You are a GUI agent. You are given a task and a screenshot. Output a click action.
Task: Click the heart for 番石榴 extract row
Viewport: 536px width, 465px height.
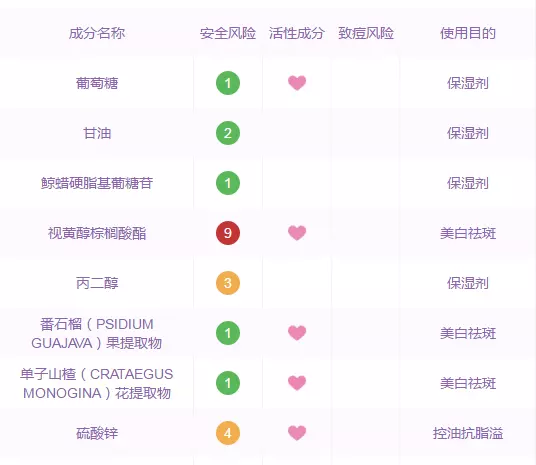pyautogui.click(x=297, y=333)
